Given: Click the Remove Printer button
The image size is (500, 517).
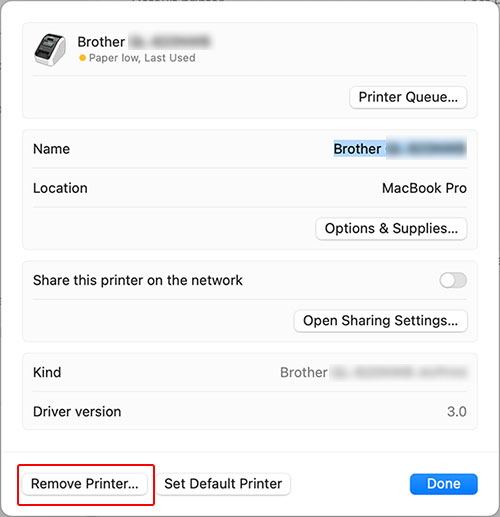Looking at the screenshot, I should (x=85, y=484).
